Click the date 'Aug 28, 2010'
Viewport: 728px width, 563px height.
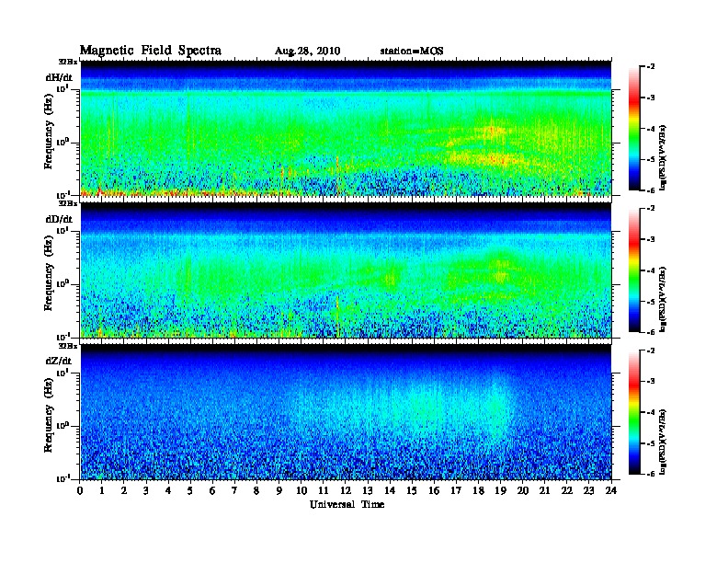(307, 52)
